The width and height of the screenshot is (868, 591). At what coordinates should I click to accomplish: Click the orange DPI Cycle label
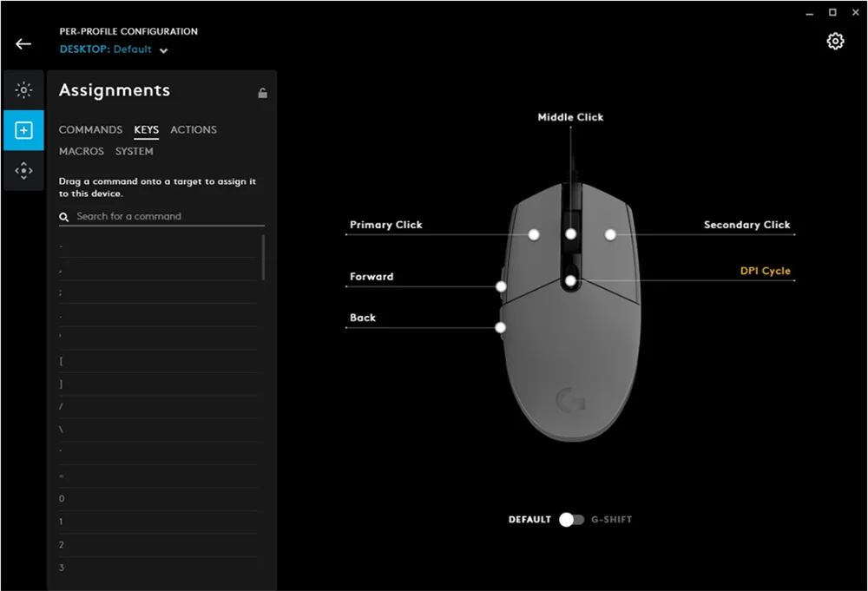tap(765, 271)
